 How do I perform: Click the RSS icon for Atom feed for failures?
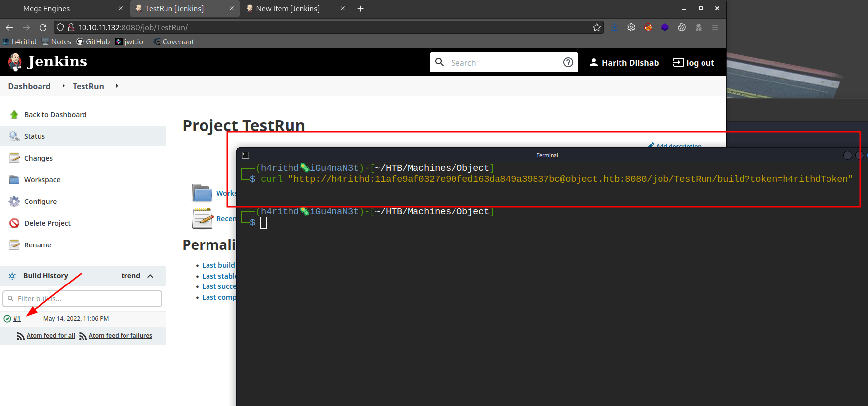pos(83,336)
